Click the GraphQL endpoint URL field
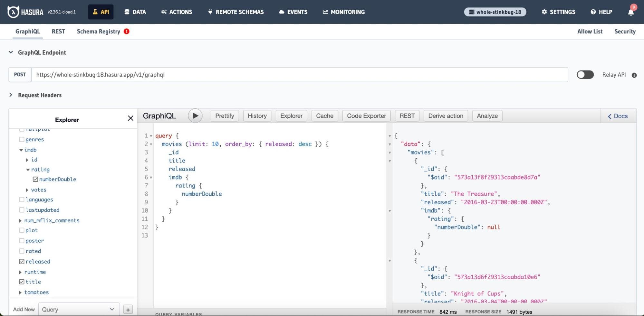 point(299,75)
